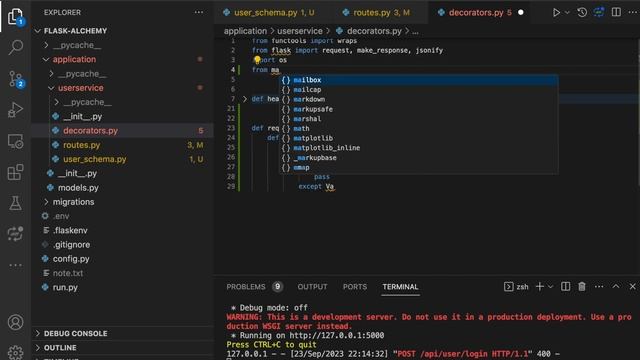Split the terminal panel
The height and width of the screenshot is (360, 640).
pos(565,287)
